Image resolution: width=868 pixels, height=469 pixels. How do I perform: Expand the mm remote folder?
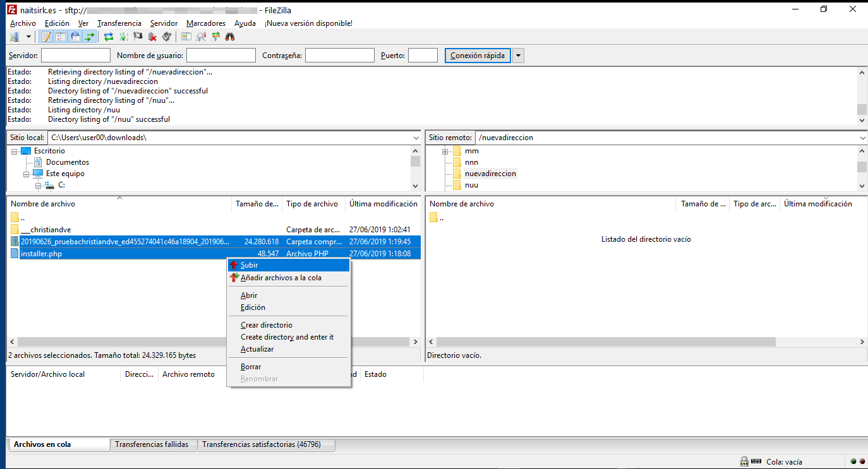445,151
